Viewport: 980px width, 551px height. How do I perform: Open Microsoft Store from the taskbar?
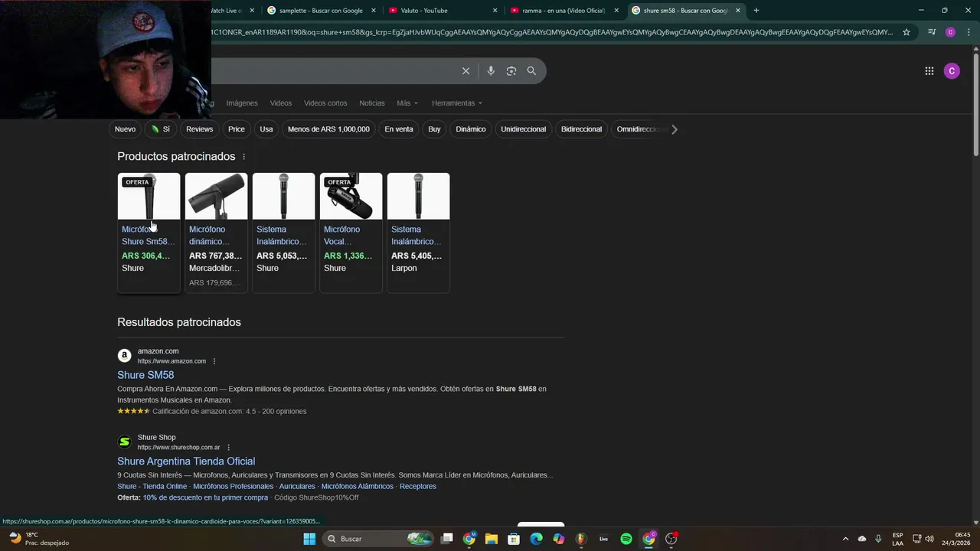[x=514, y=539]
